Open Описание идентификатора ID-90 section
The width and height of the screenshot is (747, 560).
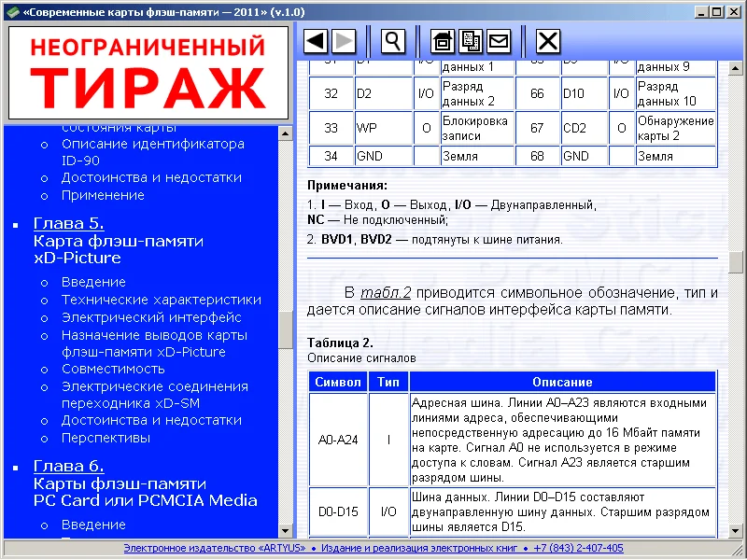[x=153, y=152]
